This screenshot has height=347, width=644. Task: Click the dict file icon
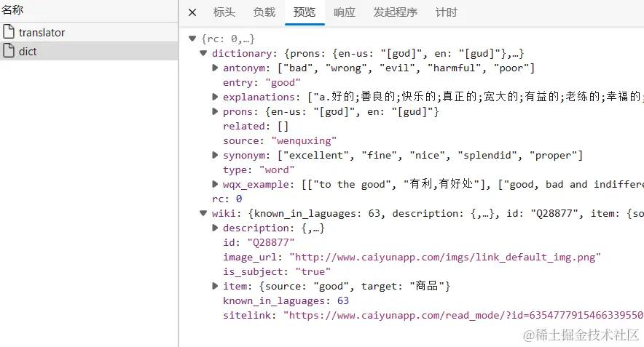[9, 51]
